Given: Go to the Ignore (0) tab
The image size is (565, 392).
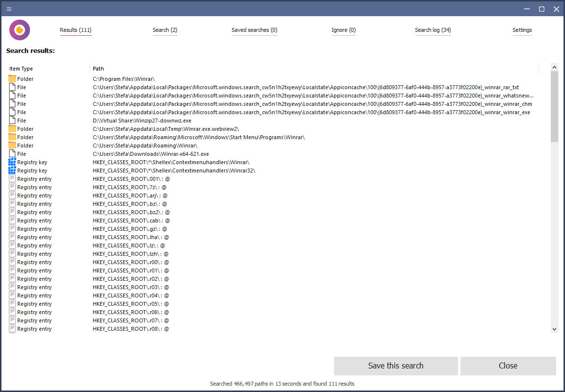Looking at the screenshot, I should [343, 30].
